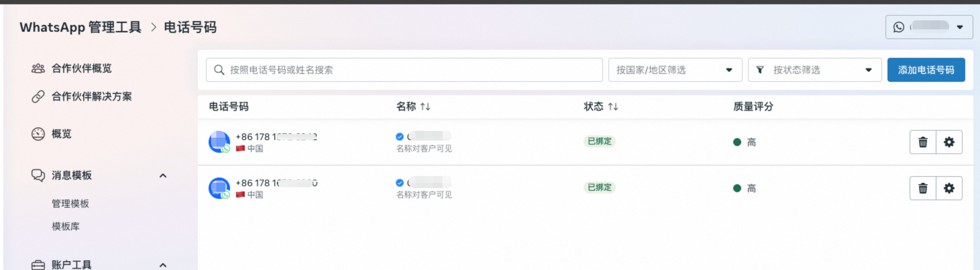Collapse the 消息模板 sidebar section

[163, 176]
